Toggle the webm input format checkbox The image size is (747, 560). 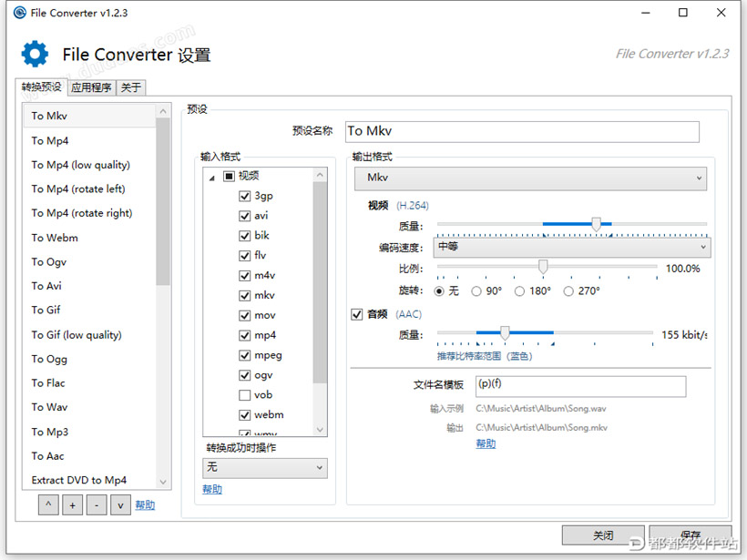(x=244, y=414)
